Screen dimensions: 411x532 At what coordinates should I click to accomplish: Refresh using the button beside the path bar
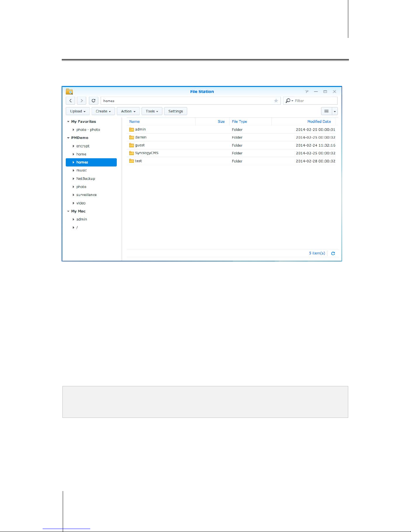pos(94,101)
